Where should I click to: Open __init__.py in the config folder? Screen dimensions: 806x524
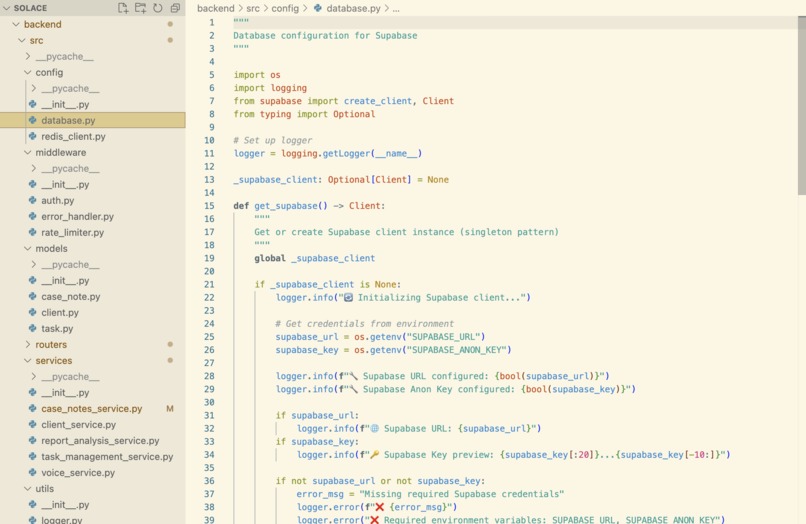[65, 104]
